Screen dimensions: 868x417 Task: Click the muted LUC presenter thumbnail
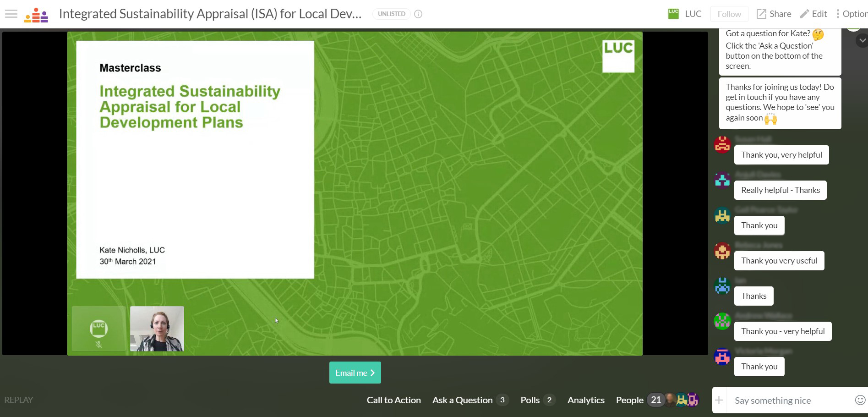[98, 329]
